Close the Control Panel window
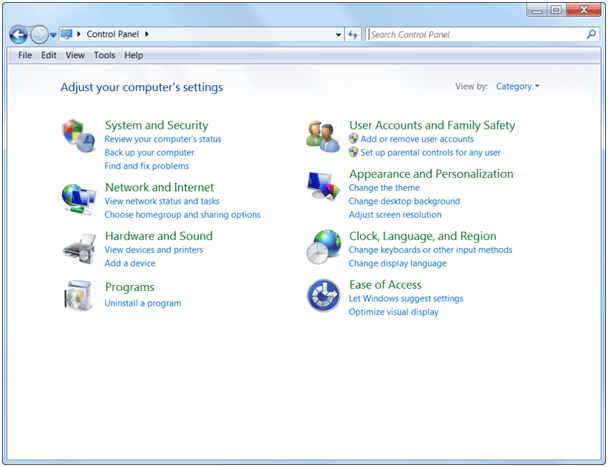 click(x=584, y=10)
